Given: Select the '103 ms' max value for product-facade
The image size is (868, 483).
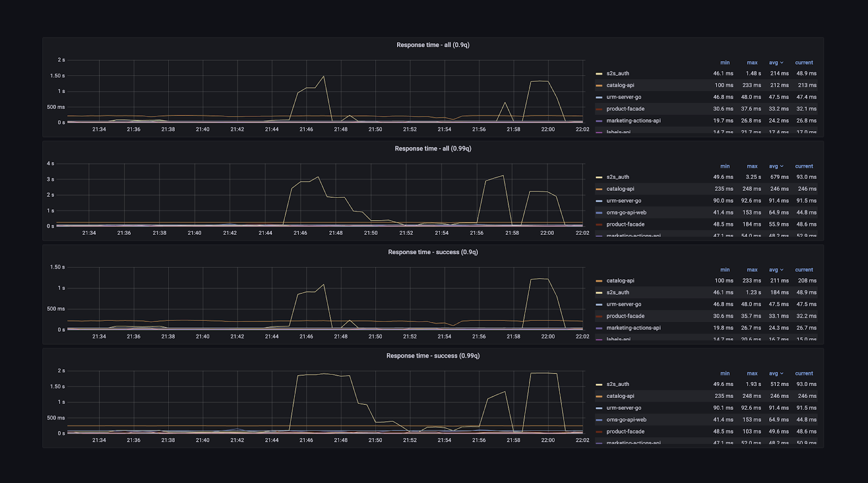Looking at the screenshot, I should pyautogui.click(x=751, y=432).
